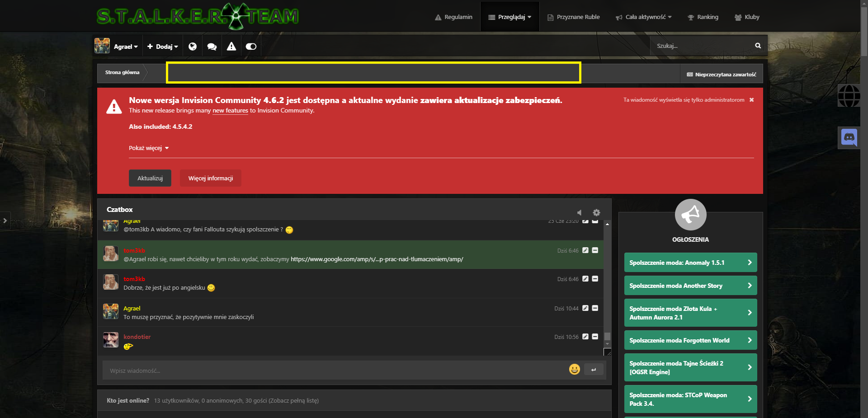Dismiss the red update alert with X
Viewport: 868px width, 418px height.
click(751, 100)
